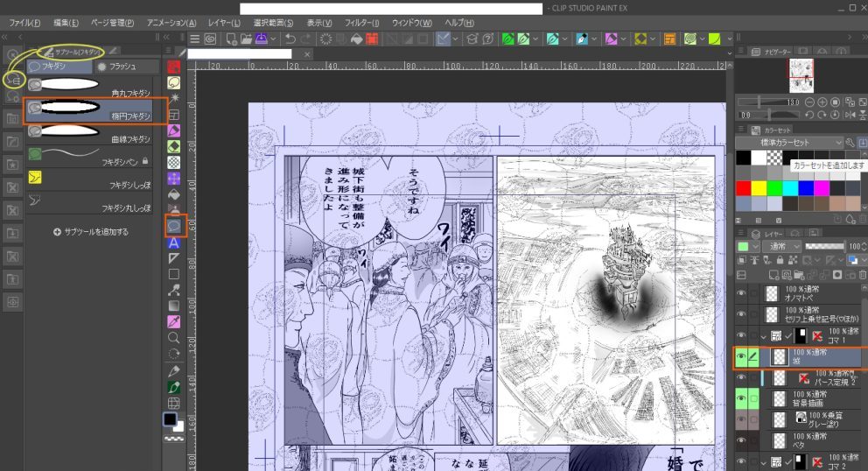Screen dimensions: 868x471
Task: Open the ファイル(F) menu
Action: (24, 23)
